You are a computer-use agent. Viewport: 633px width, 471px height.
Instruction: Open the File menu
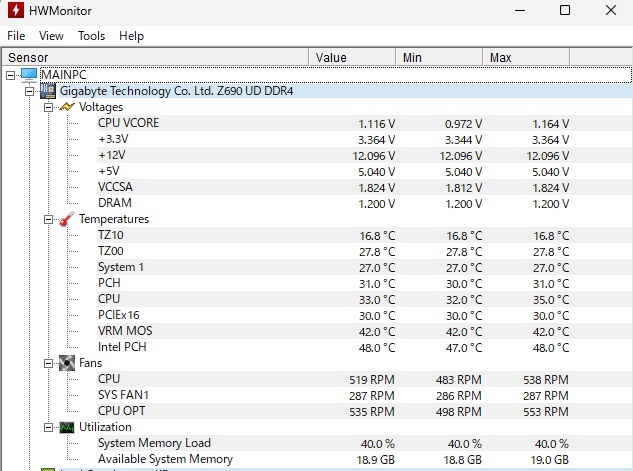(16, 36)
